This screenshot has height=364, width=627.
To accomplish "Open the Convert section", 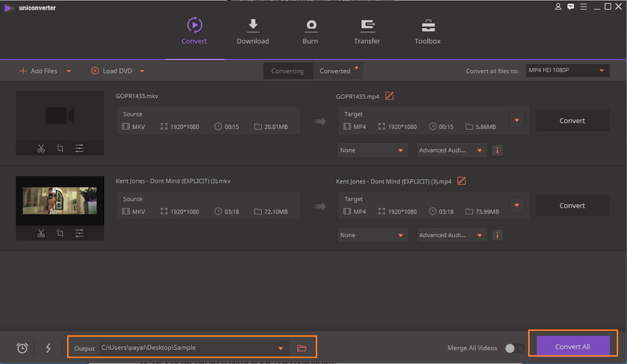I will pyautogui.click(x=194, y=31).
